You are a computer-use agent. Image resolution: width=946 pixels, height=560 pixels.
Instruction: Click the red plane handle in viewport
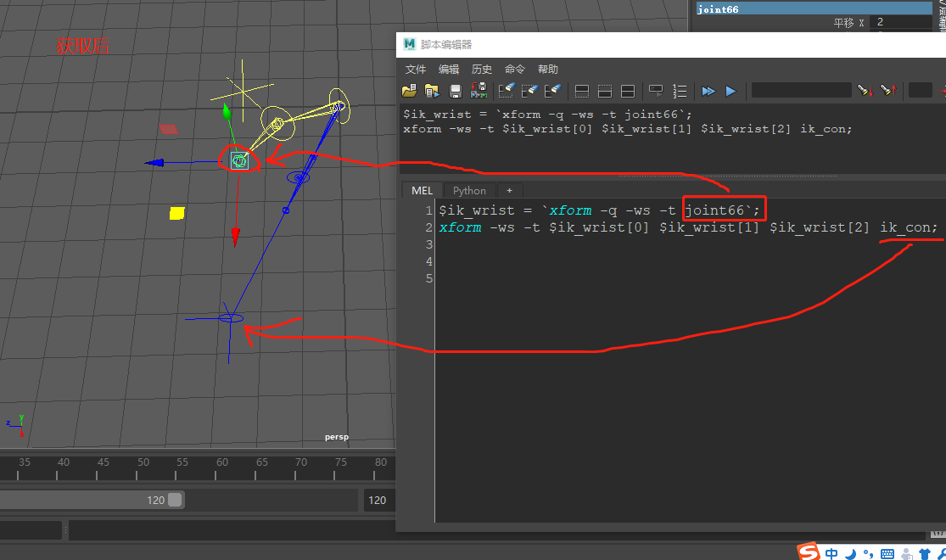168,128
